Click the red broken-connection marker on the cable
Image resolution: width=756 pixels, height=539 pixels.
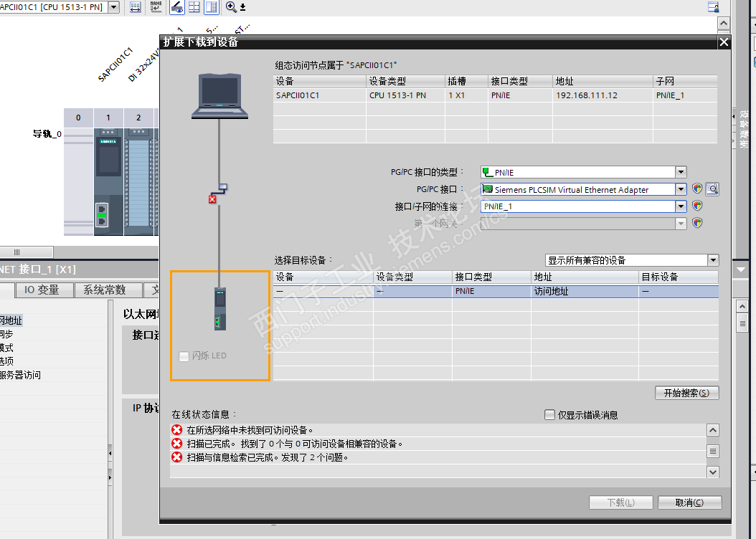click(212, 199)
